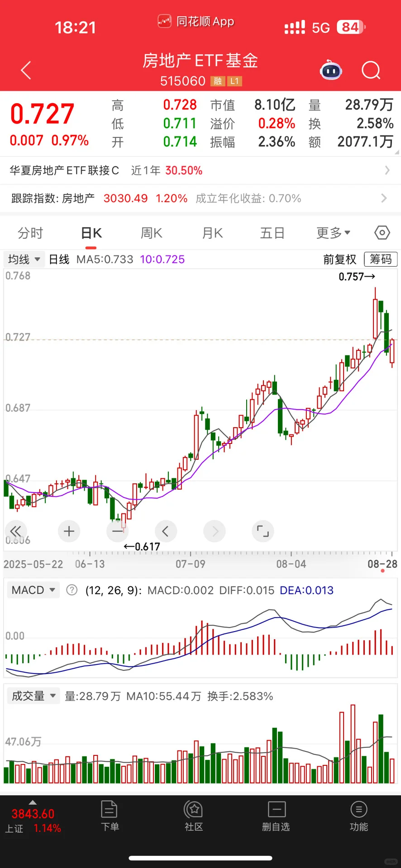Tap 换手:2.583% turnover value

[240, 696]
